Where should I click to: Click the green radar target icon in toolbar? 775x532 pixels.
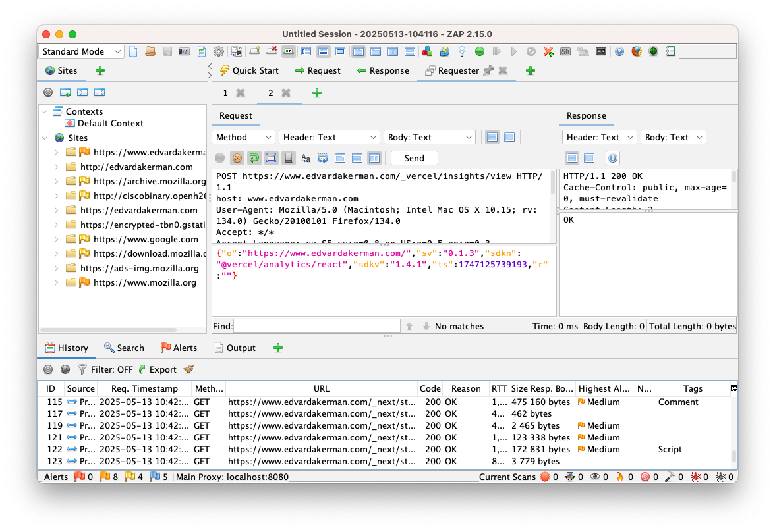point(654,51)
